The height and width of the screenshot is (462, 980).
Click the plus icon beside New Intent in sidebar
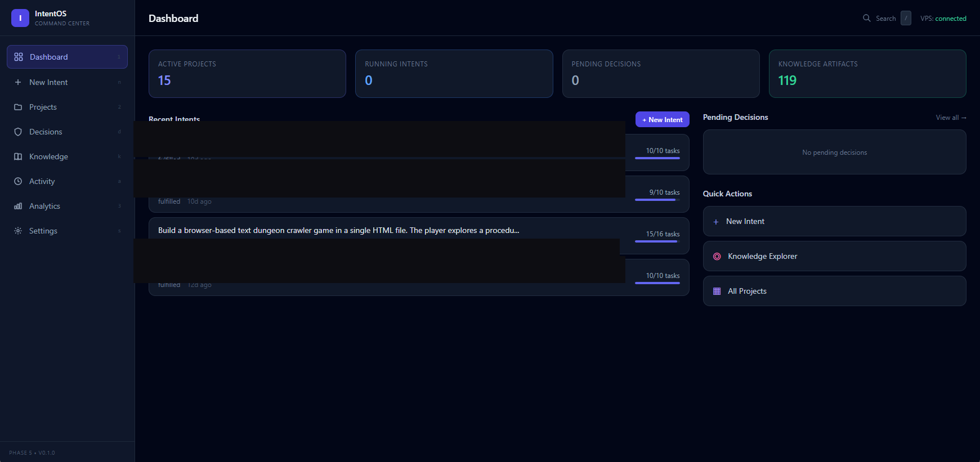18,82
